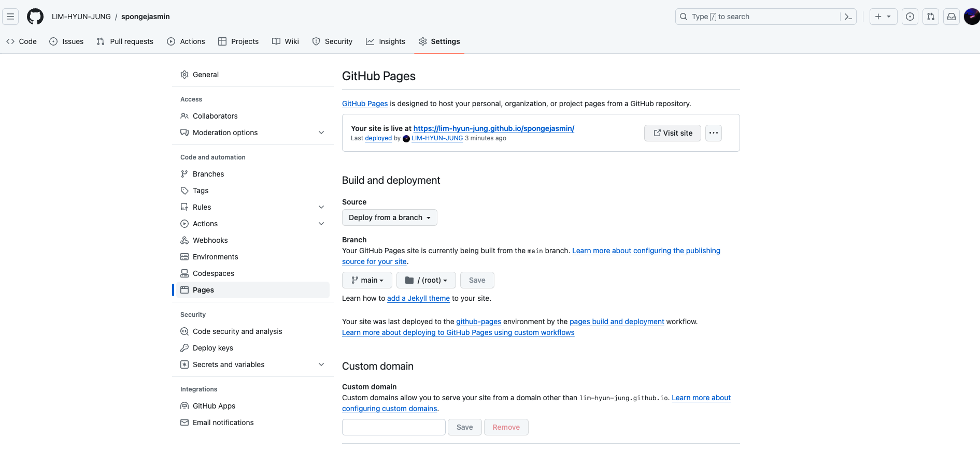Click the gear icon beside General
The height and width of the screenshot is (452, 980).
184,75
